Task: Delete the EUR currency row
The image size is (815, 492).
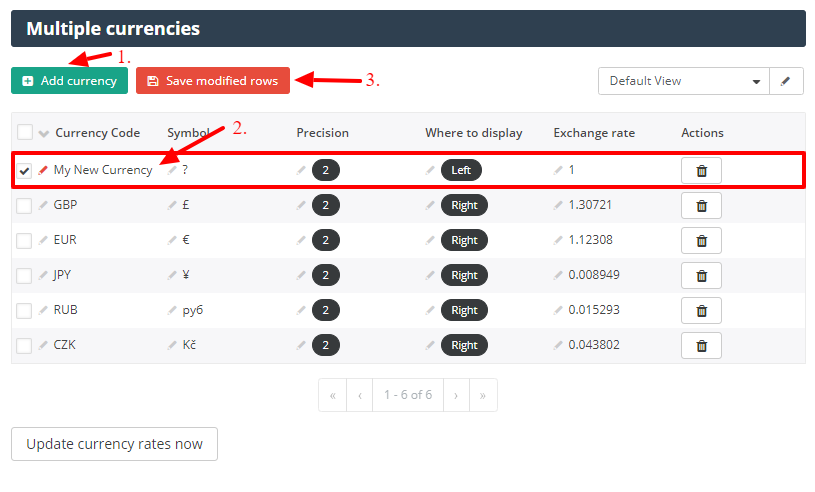Action: point(701,241)
